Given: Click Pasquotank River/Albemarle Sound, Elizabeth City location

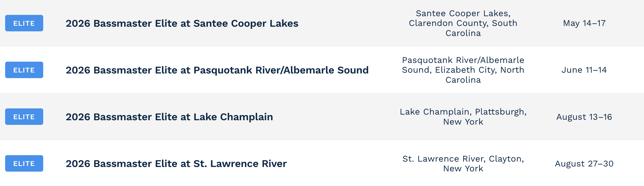Looking at the screenshot, I should tap(463, 70).
